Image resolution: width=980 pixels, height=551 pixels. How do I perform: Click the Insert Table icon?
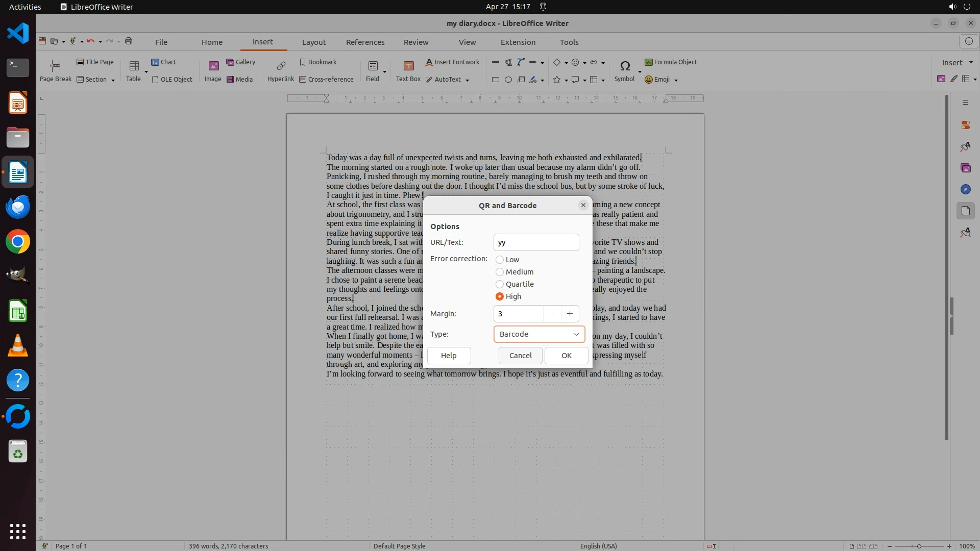tap(134, 66)
